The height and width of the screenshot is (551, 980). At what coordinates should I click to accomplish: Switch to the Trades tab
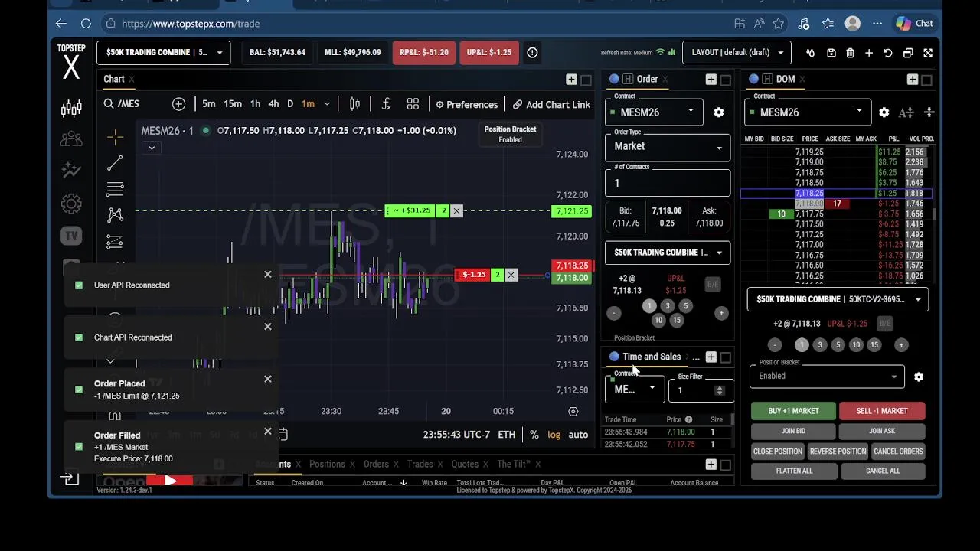(420, 465)
